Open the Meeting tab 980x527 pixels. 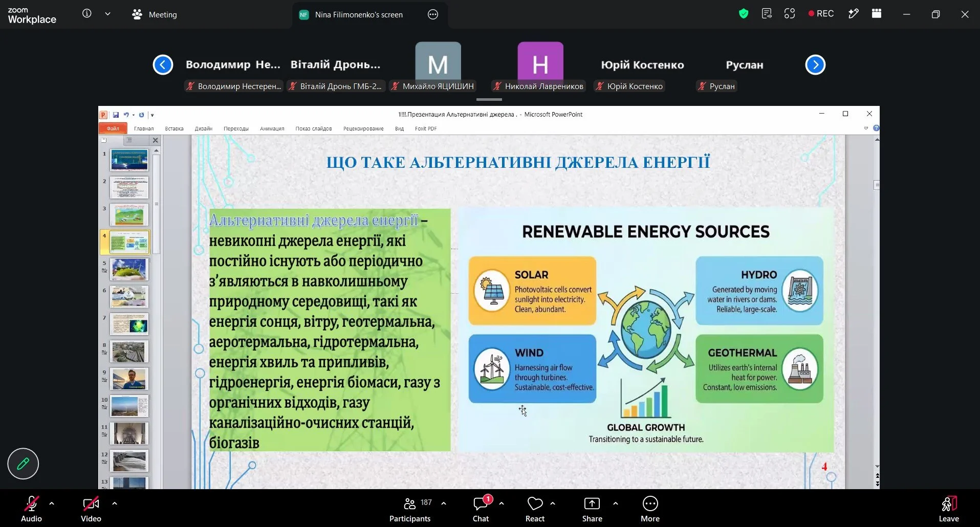tap(154, 14)
